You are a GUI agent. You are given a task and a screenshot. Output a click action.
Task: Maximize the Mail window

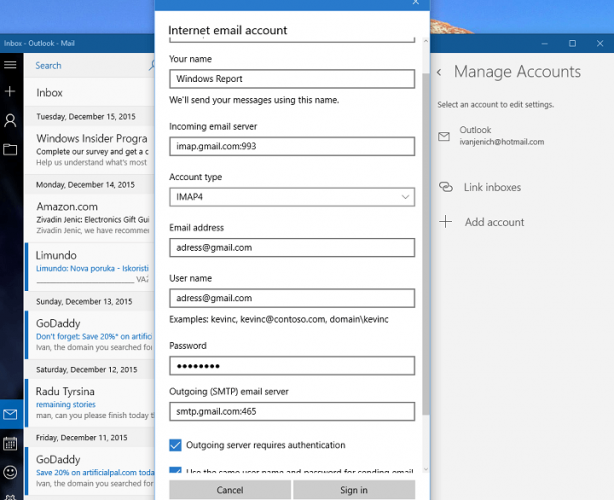click(572, 43)
